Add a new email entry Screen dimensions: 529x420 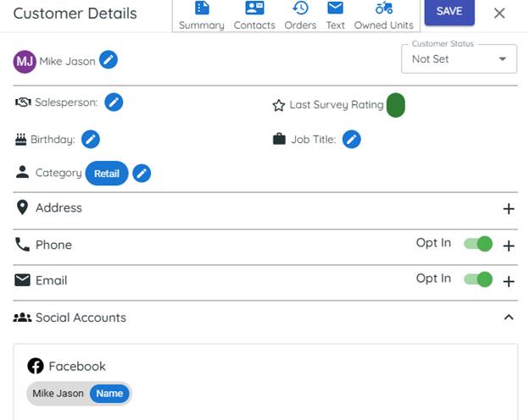pos(509,281)
